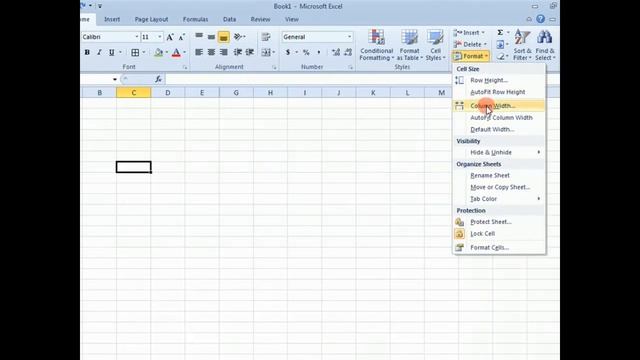This screenshot has width=640, height=360.
Task: Click Accounting Number Format dollar icon
Action: (288, 52)
